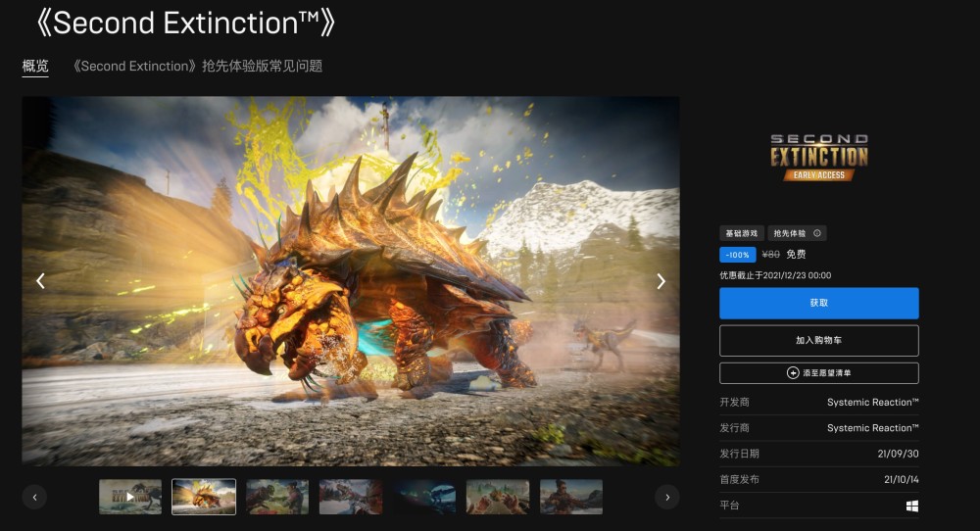Click the Windows platform icon
Viewport: 980px width, 531px height.
[912, 506]
